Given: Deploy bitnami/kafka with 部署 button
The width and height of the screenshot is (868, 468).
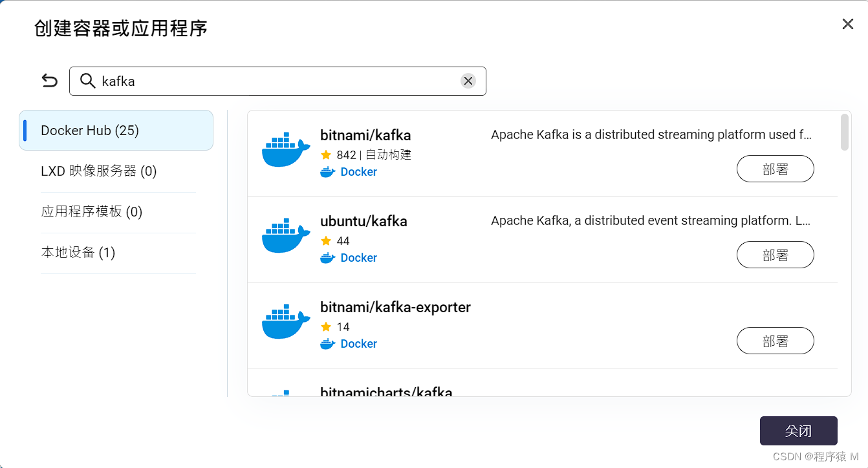Looking at the screenshot, I should pyautogui.click(x=776, y=169).
